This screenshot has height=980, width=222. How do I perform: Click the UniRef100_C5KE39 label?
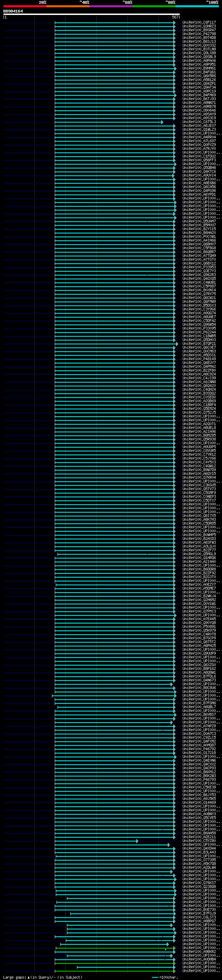[199, 787]
